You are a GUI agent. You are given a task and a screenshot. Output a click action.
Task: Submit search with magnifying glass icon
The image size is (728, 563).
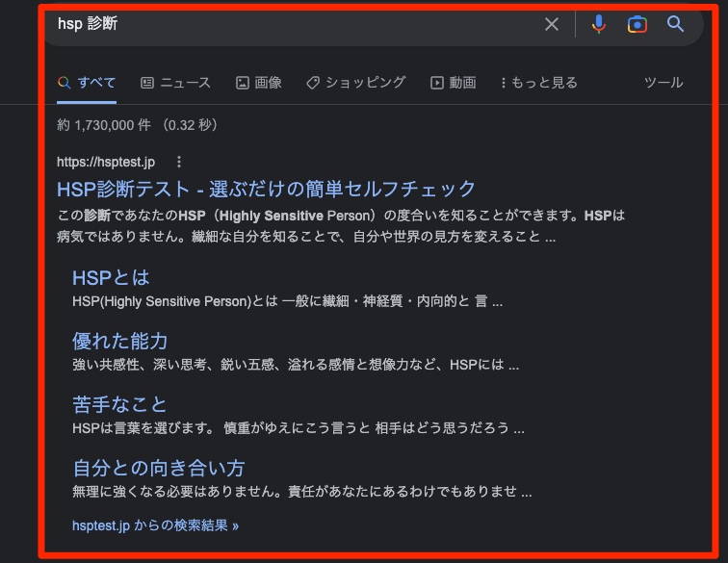675,24
